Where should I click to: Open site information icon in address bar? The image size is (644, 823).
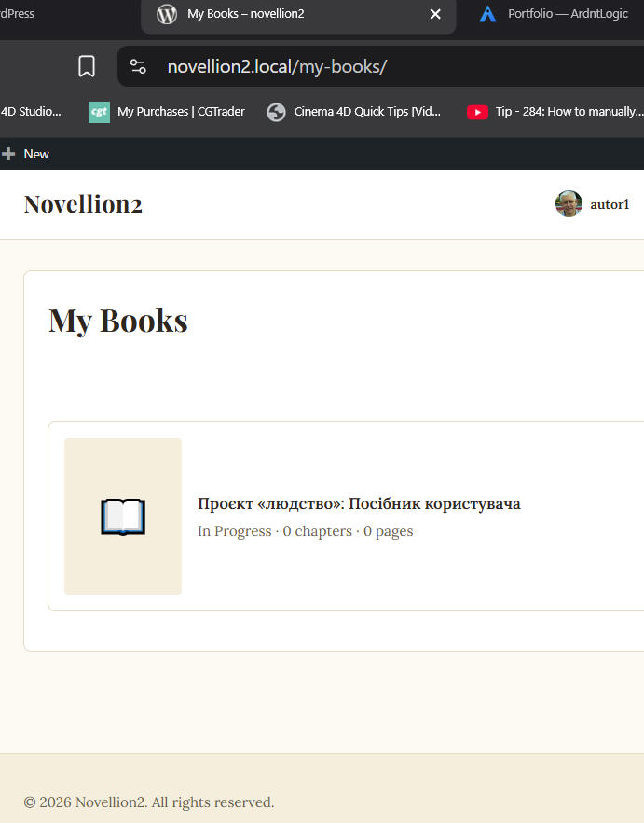(x=138, y=67)
